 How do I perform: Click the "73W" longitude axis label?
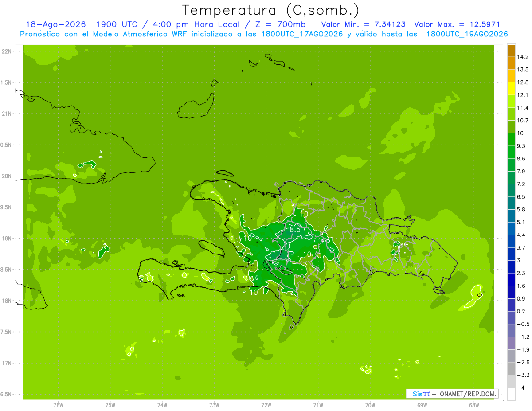coord(214,405)
